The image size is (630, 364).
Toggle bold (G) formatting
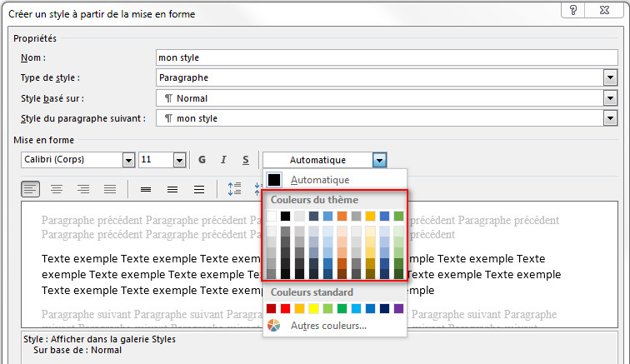click(202, 160)
